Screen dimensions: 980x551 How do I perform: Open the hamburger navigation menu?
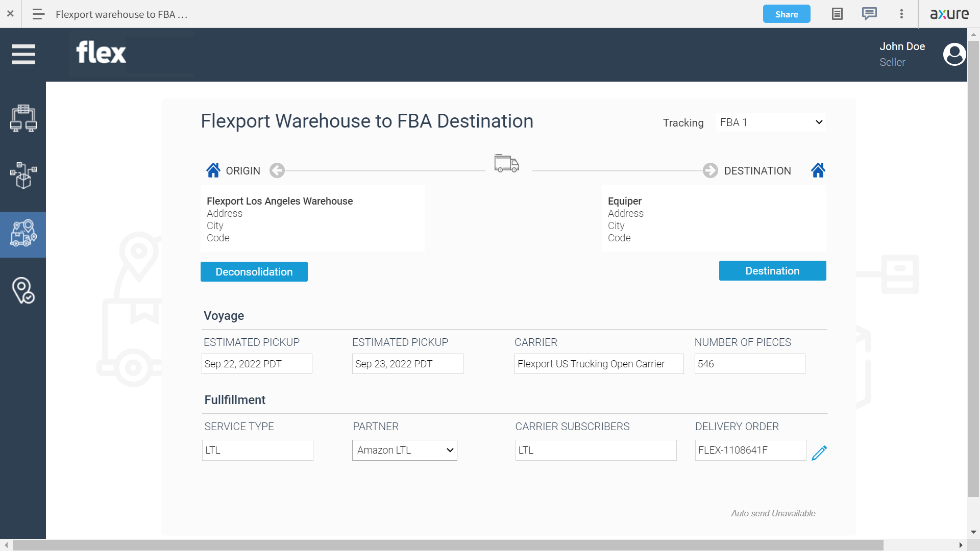click(x=23, y=54)
